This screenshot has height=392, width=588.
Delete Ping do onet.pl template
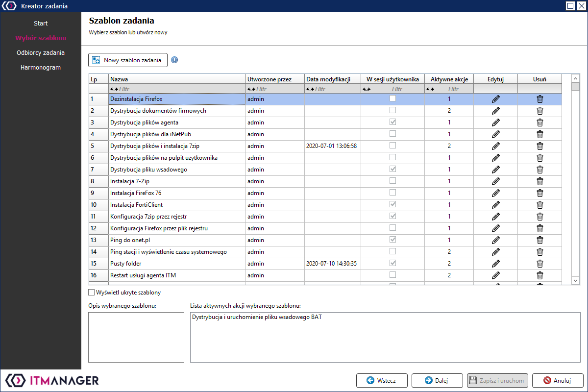tap(539, 240)
